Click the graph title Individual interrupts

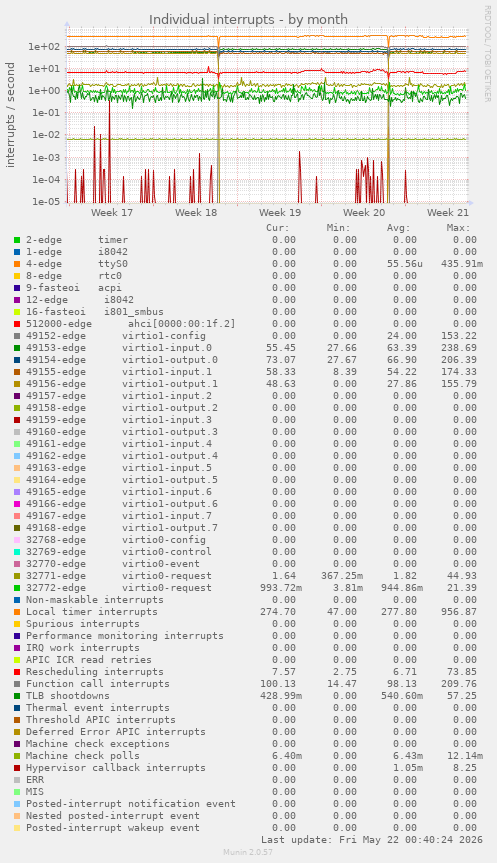[248, 19]
